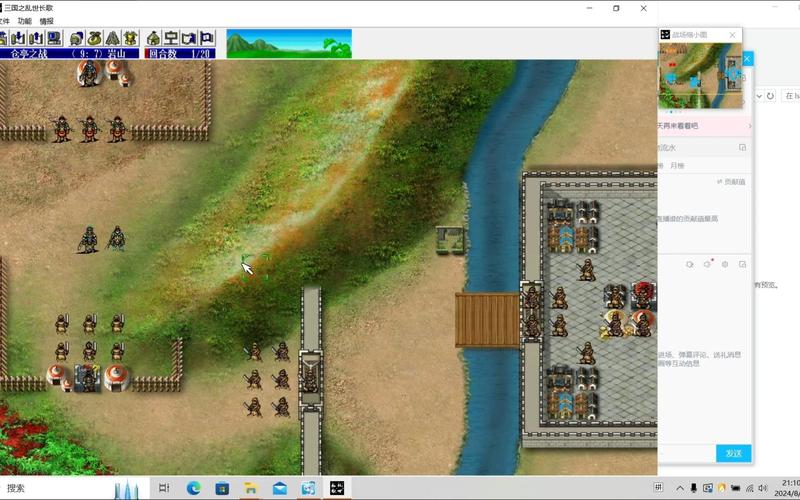Click the refresh icon in the right window

click(x=770, y=96)
